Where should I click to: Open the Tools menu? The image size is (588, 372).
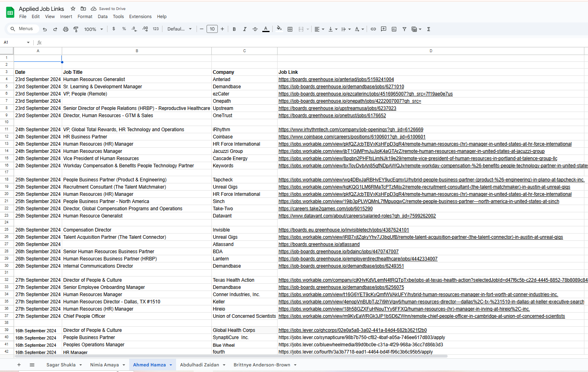[118, 16]
